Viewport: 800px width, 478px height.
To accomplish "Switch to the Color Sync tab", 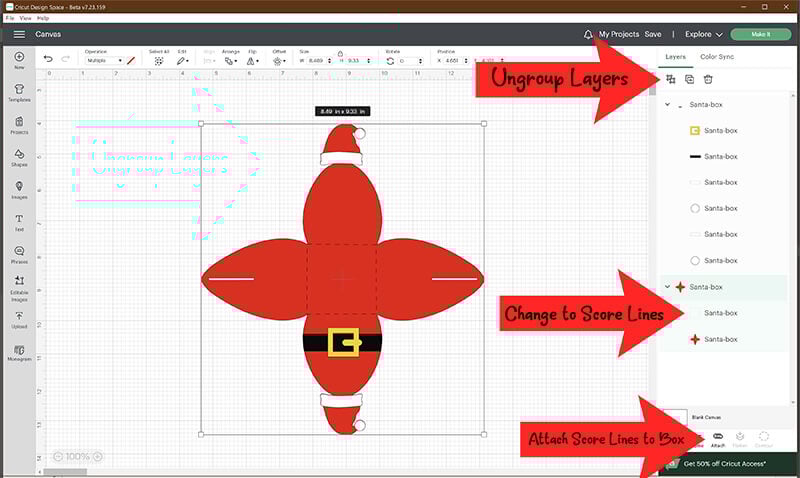I will [719, 58].
